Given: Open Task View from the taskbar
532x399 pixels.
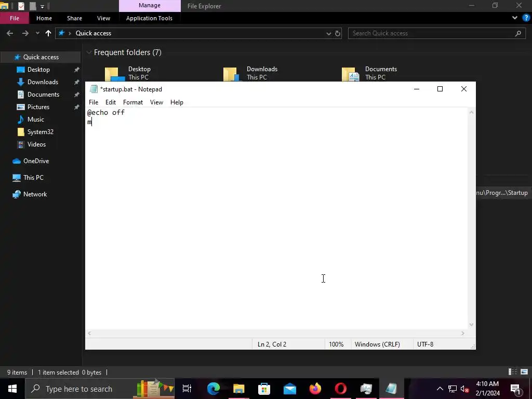Looking at the screenshot, I should [187, 389].
